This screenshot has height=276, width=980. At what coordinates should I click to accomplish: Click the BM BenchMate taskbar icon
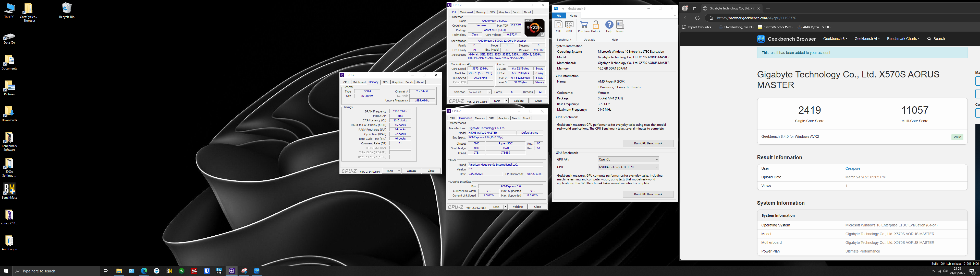pyautogui.click(x=169, y=271)
